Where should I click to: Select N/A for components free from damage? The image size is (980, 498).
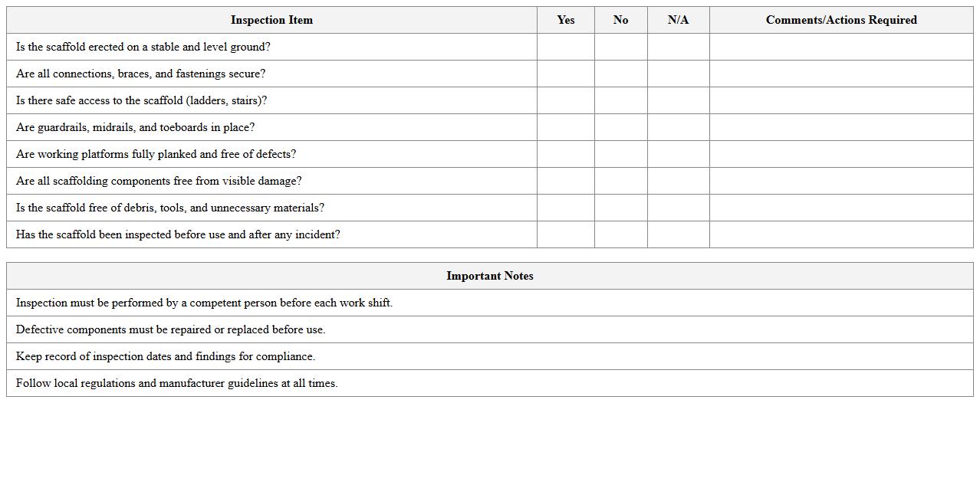(x=678, y=181)
